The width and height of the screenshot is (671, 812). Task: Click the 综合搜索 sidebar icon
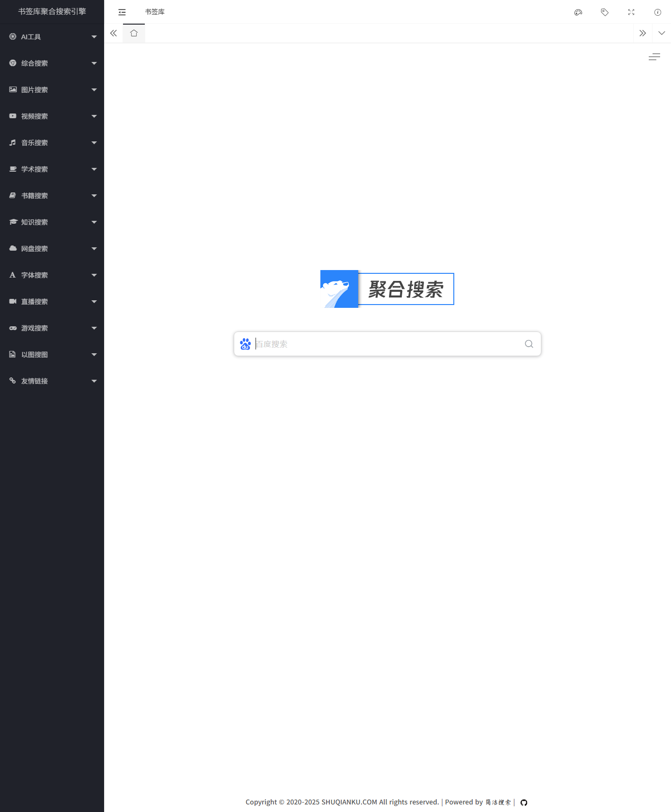coord(13,63)
